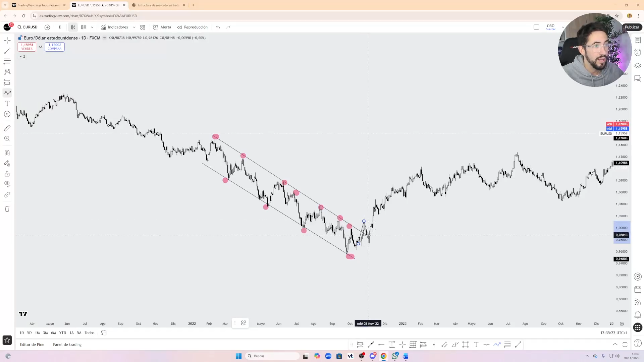Open the go-to-date calendar icon
The width and height of the screenshot is (644, 362).
pos(104,333)
